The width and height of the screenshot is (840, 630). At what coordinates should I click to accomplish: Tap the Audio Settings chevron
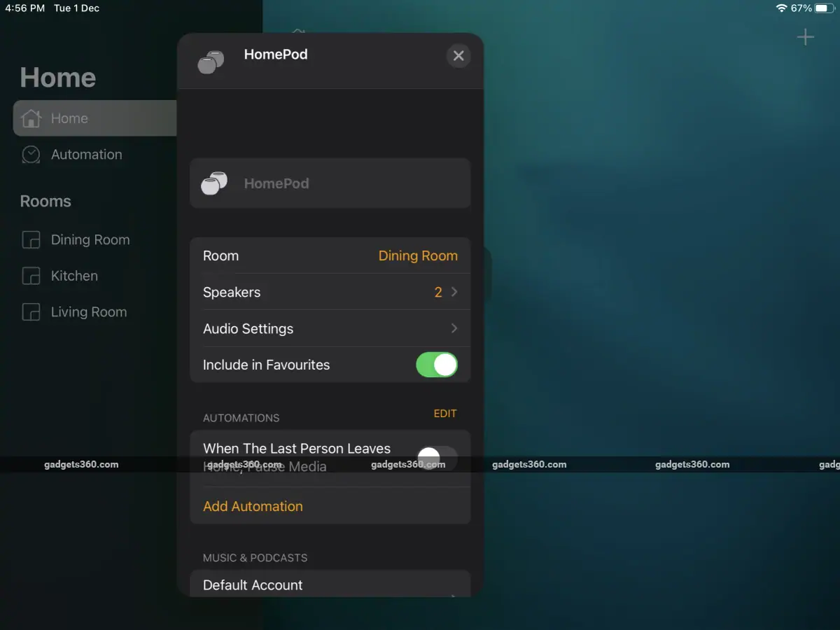coord(454,328)
